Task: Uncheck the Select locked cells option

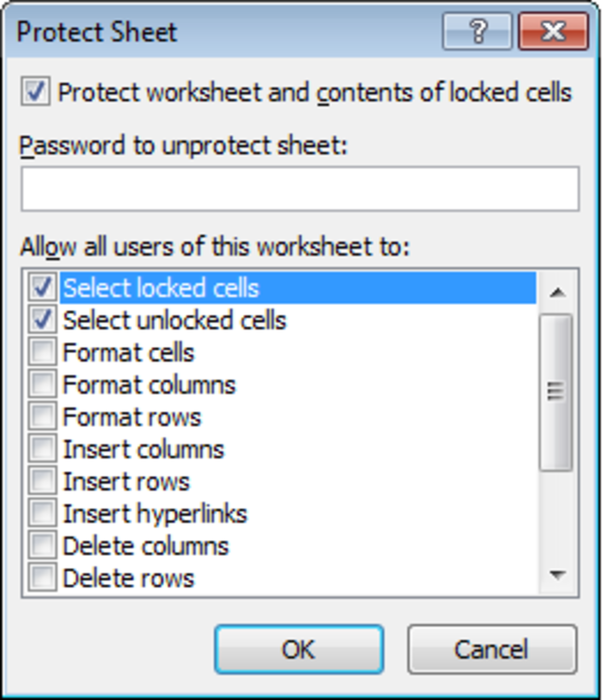Action: (41, 287)
